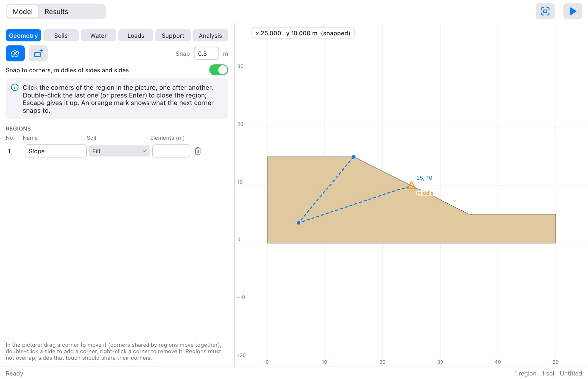Switch to the Model view
The image size is (588, 379).
(23, 11)
